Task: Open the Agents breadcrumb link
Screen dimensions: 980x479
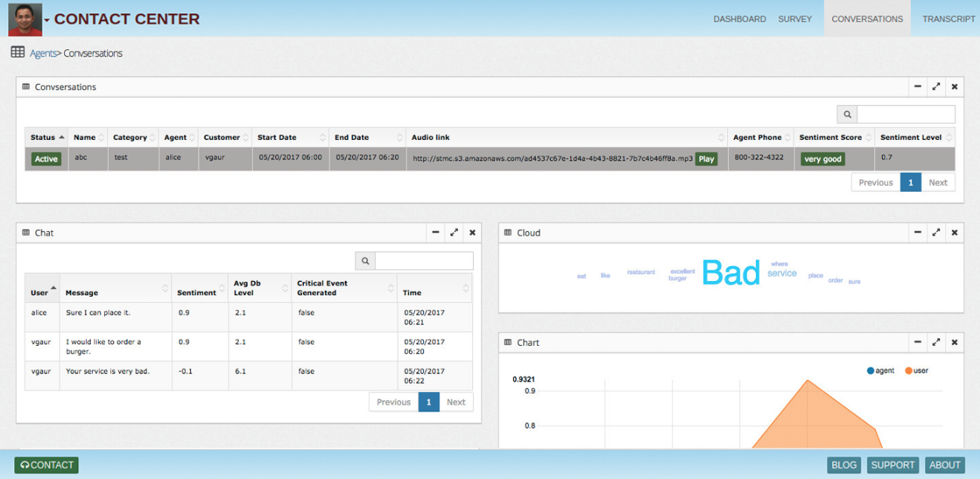Action: pos(42,54)
